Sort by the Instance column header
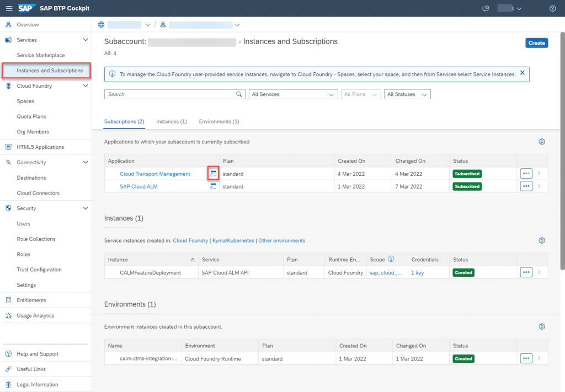This screenshot has height=392, width=565. click(151, 260)
